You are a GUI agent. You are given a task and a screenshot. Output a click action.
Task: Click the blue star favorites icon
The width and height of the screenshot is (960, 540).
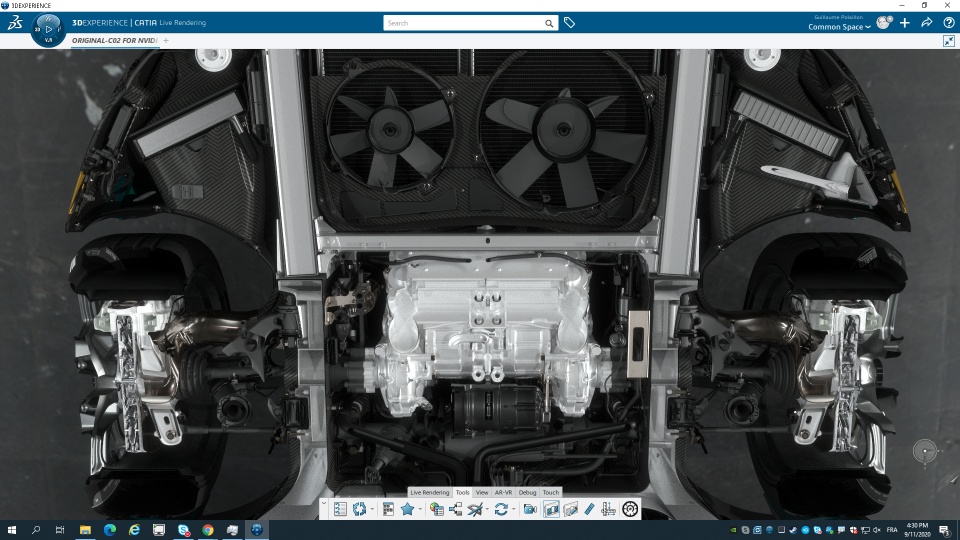[x=407, y=509]
